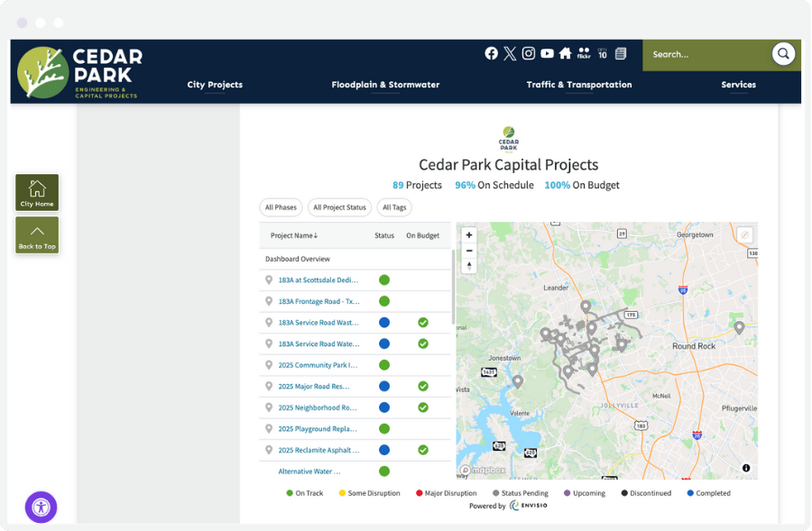Select the City Projects menu item
Image resolution: width=812 pixels, height=531 pixels.
click(215, 85)
